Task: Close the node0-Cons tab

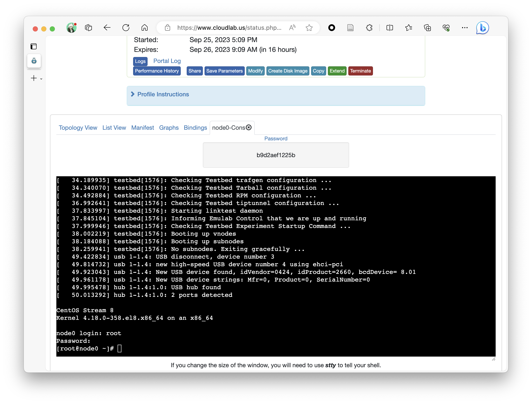Action: 249,127
